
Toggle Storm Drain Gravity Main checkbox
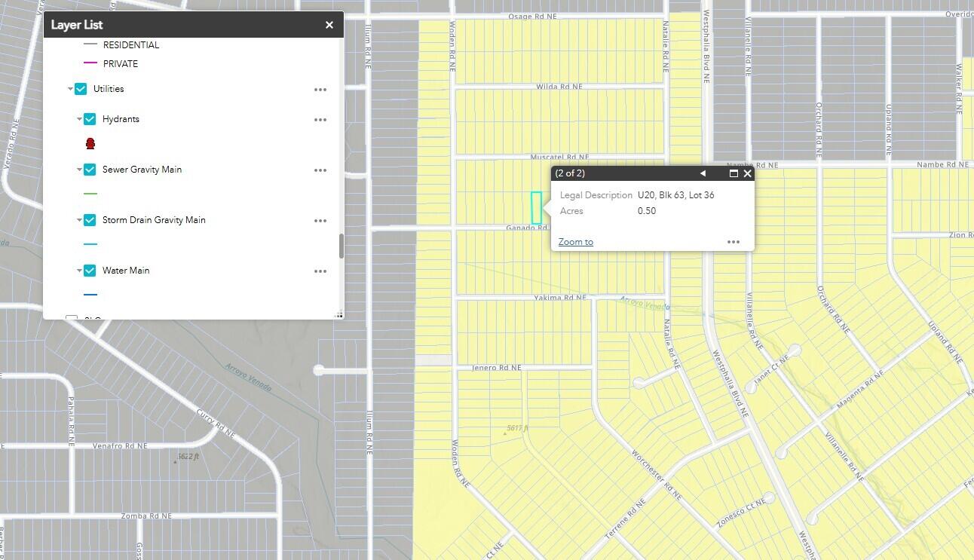point(90,220)
